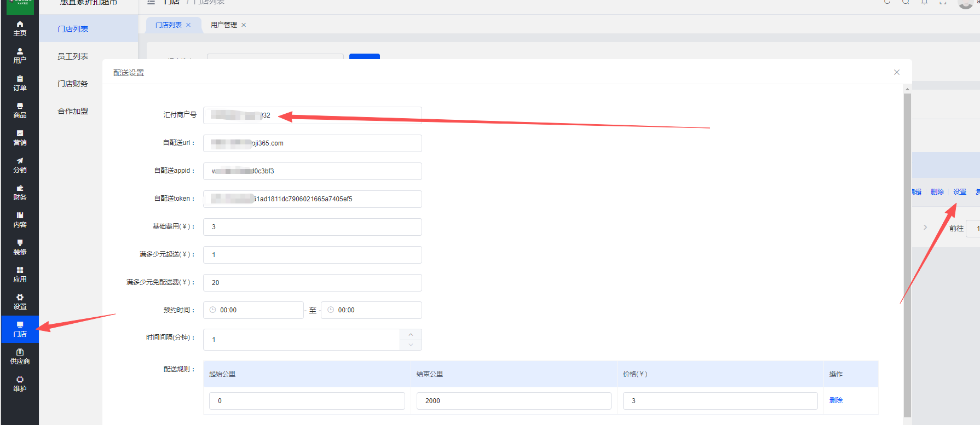Switch to the 用户管理 tab
Viewport: 980px width, 425px height.
tap(224, 25)
